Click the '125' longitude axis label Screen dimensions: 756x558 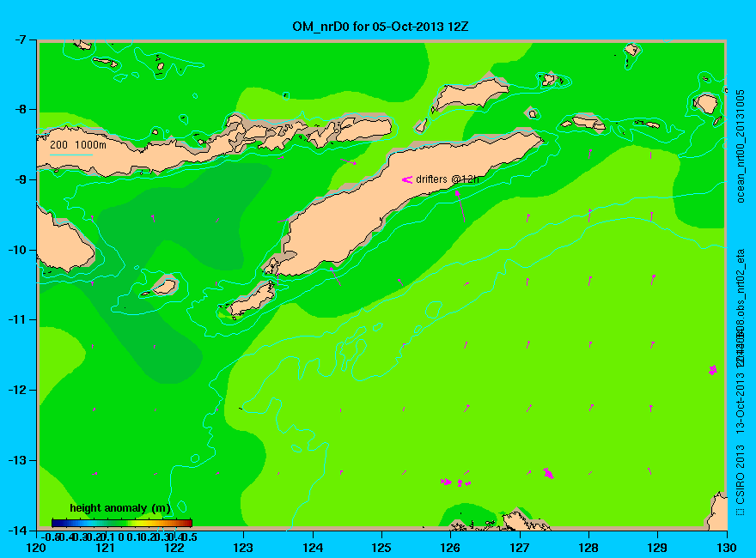381,548
